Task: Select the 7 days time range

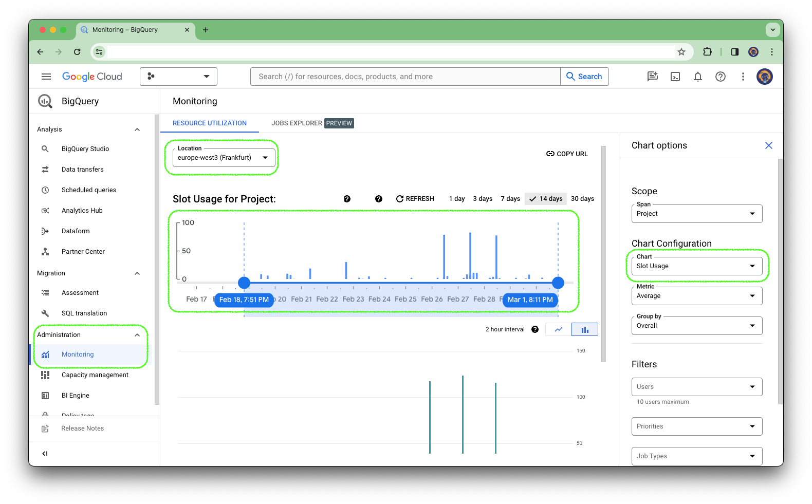Action: (510, 199)
